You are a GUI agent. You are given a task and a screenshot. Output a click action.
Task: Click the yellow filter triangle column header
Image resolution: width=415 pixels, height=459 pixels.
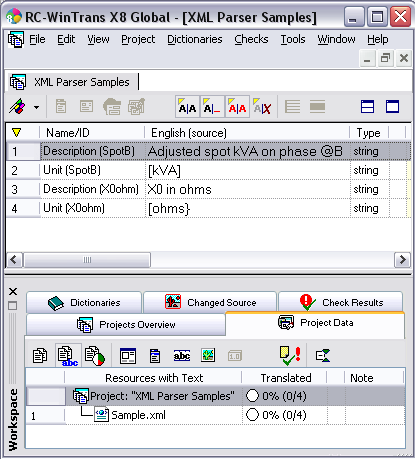tap(16, 133)
